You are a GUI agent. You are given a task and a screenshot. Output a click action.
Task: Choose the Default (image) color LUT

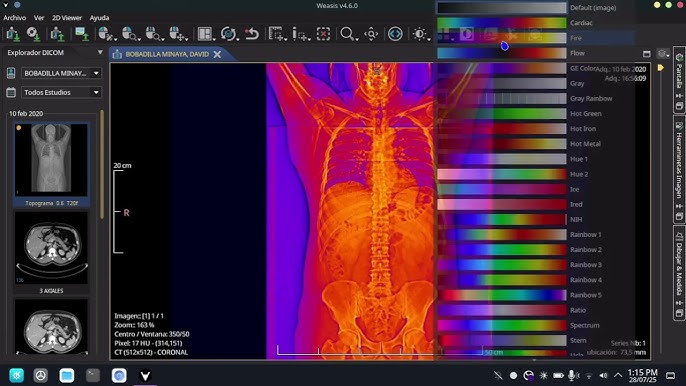click(536, 7)
